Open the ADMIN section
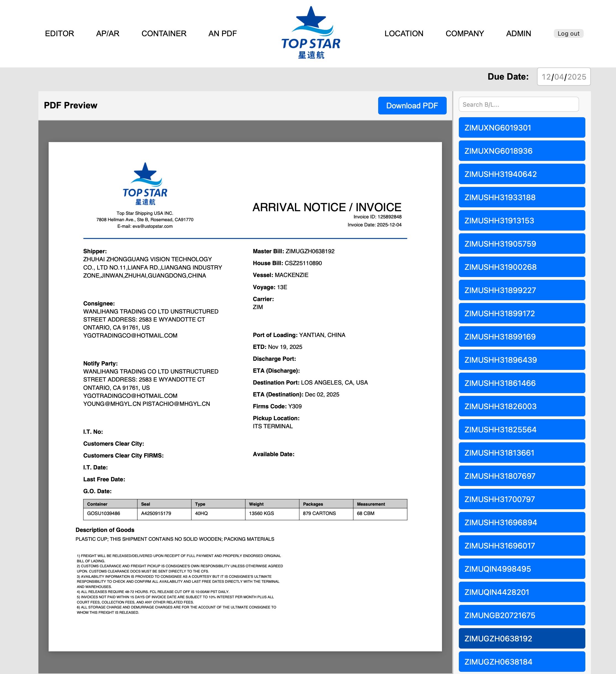This screenshot has height=674, width=616. pos(518,33)
